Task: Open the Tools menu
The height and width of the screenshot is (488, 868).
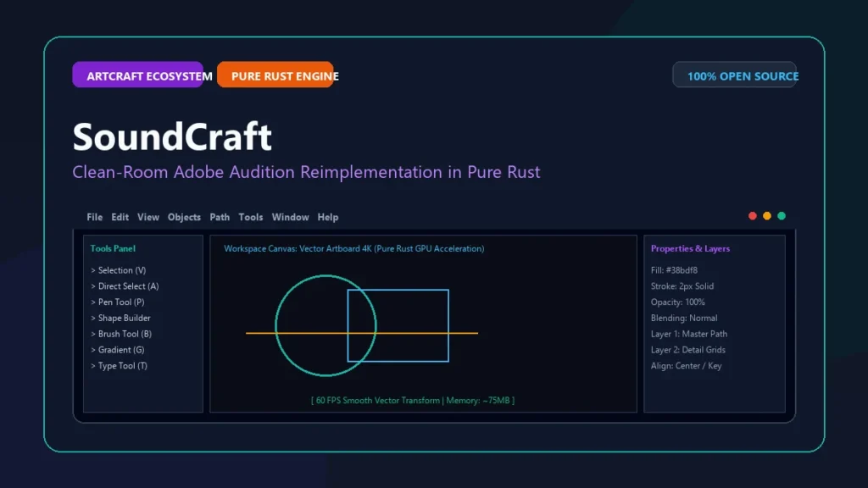Action: 251,218
